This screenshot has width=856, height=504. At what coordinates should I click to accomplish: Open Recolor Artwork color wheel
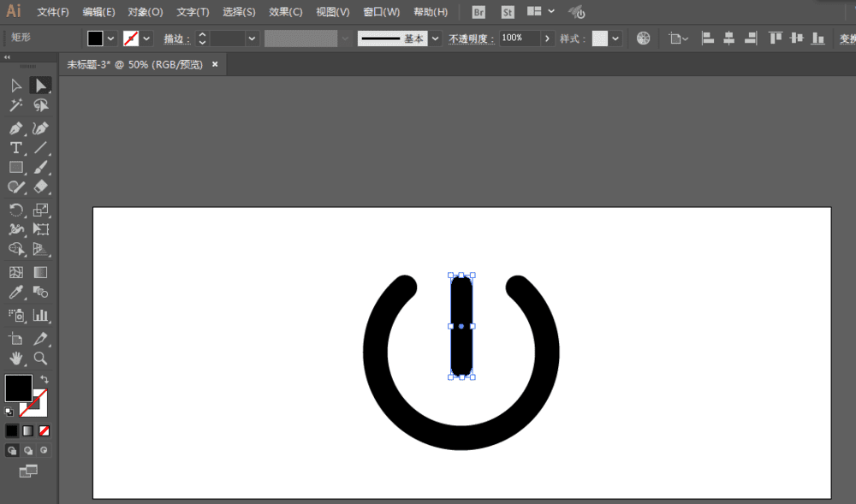pyautogui.click(x=643, y=39)
